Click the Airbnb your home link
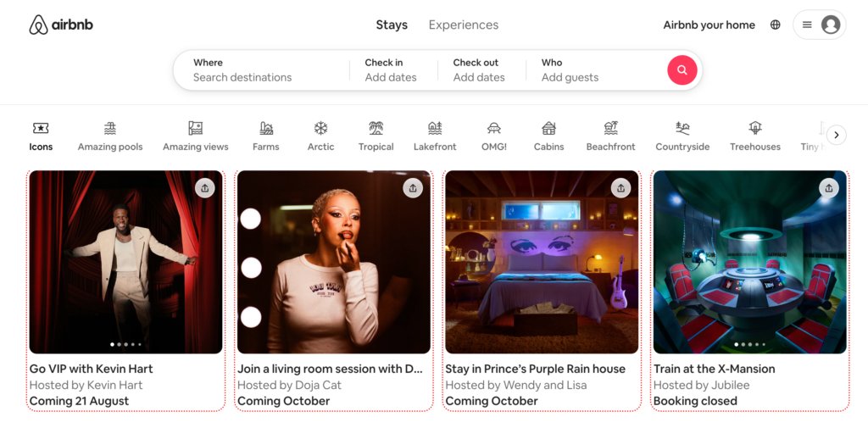The height and width of the screenshot is (428, 868). (x=709, y=25)
